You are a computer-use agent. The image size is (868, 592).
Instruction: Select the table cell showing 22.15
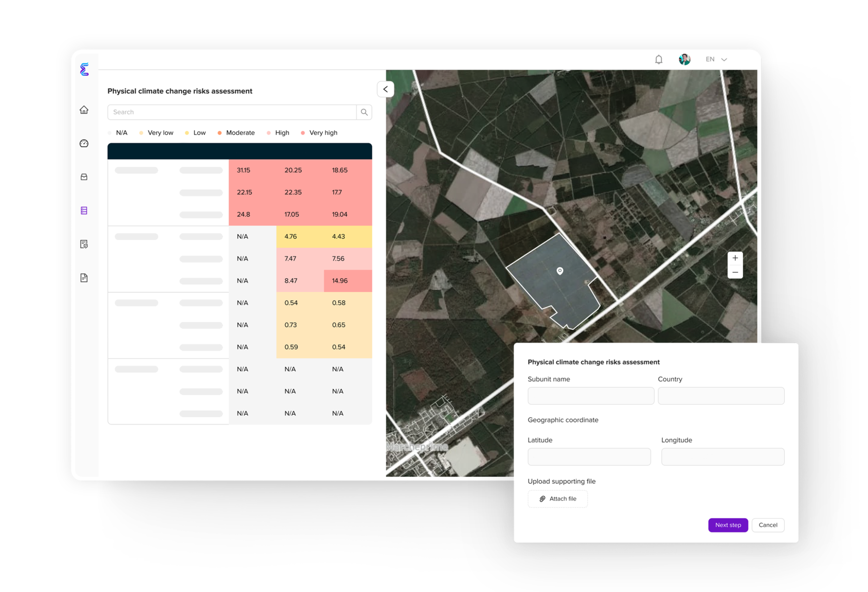[x=253, y=192]
